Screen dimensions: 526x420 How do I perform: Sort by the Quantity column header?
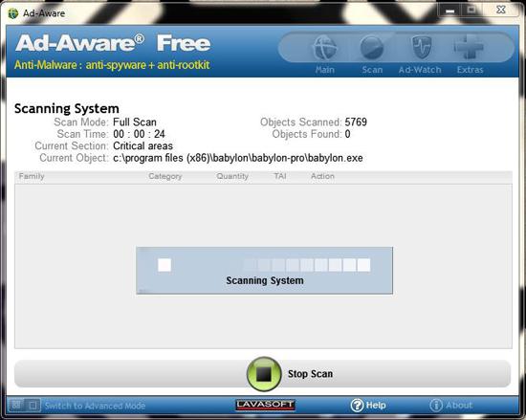pos(232,176)
